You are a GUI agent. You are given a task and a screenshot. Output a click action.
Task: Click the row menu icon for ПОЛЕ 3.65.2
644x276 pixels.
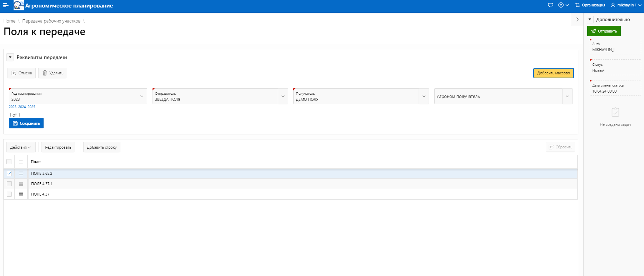[21, 173]
